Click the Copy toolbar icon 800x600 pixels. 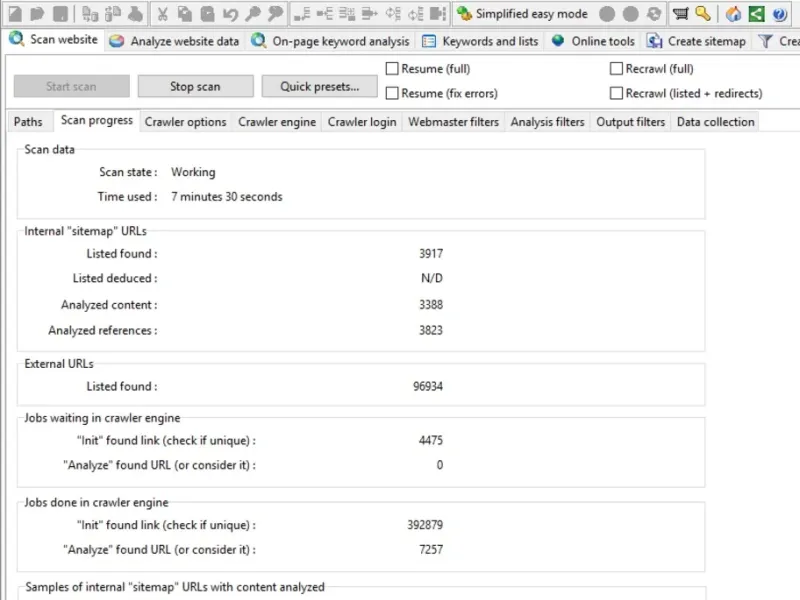(x=185, y=14)
